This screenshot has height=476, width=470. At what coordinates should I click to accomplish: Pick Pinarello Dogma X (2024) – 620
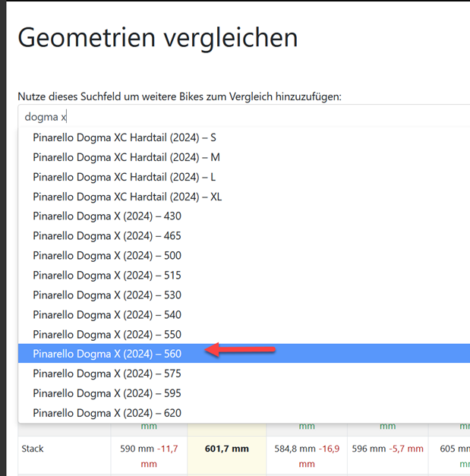pos(107,413)
